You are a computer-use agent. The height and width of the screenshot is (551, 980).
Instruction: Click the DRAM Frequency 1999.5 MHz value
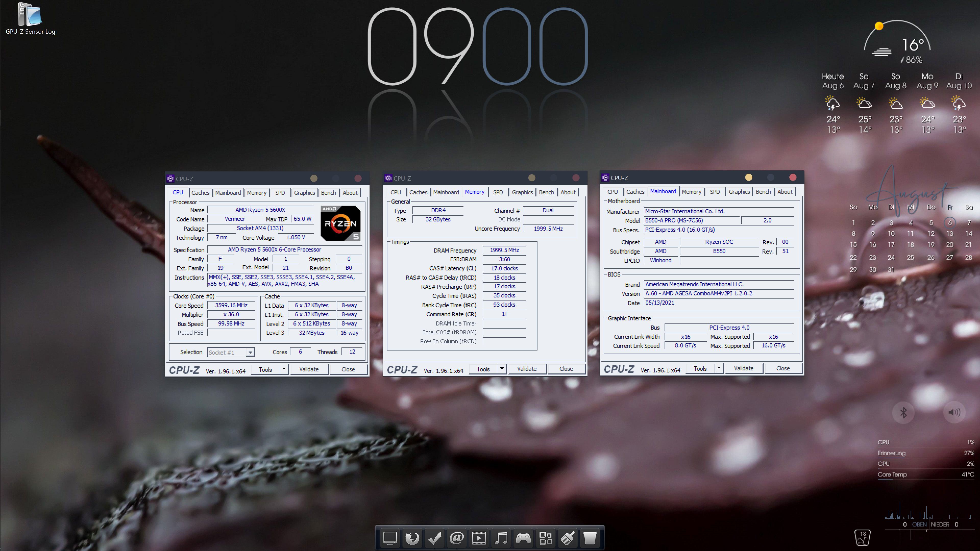[x=505, y=250]
